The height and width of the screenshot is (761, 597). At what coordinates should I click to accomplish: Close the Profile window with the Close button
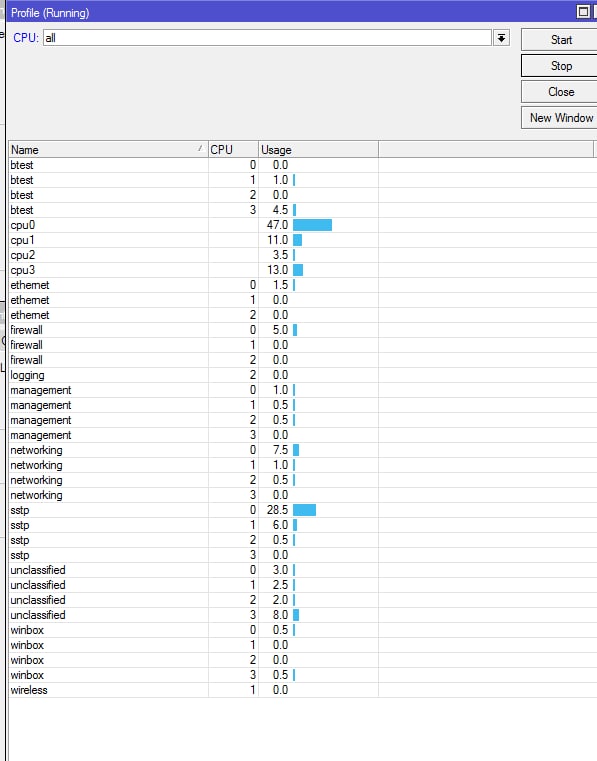coord(561,92)
